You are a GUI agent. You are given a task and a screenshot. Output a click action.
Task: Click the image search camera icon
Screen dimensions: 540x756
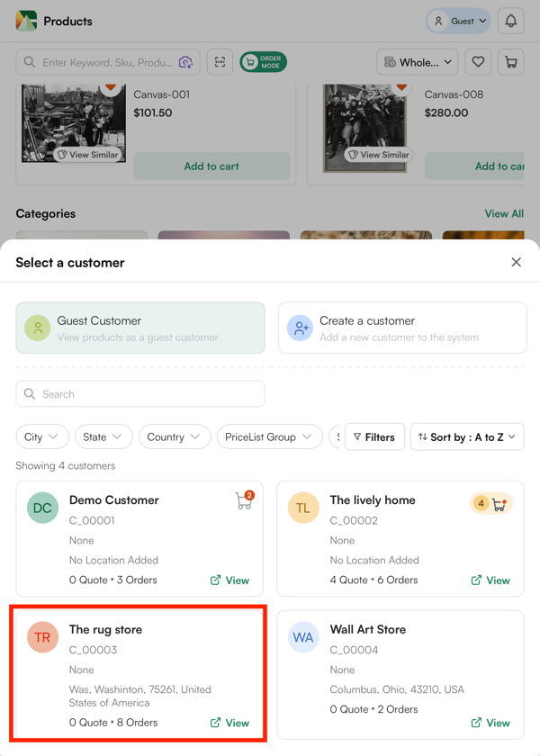(185, 62)
